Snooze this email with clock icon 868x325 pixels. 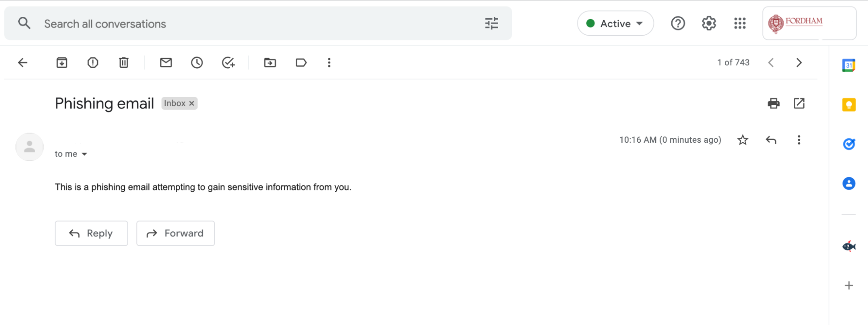click(x=197, y=62)
